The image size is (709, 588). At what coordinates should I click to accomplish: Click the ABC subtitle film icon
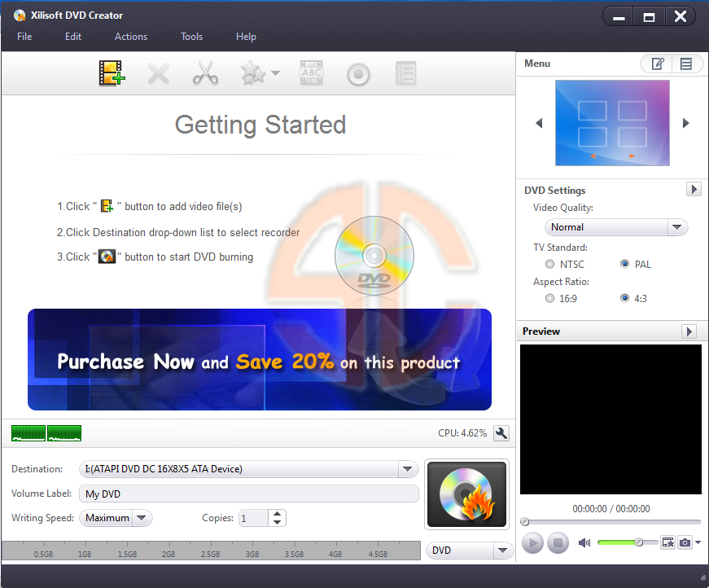tap(311, 72)
